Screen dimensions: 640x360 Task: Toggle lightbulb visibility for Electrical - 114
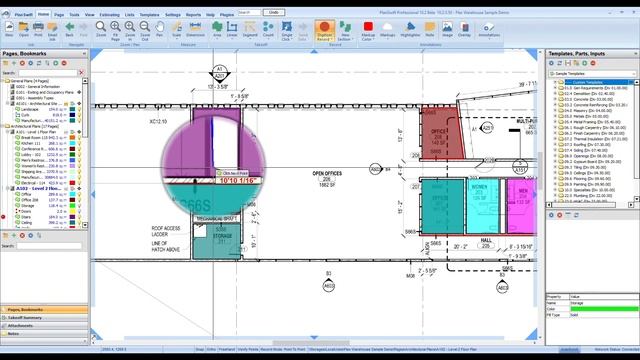(x=79, y=183)
